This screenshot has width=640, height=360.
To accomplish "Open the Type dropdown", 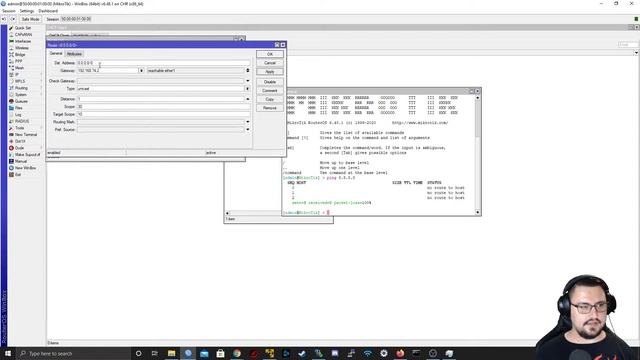I will (247, 89).
